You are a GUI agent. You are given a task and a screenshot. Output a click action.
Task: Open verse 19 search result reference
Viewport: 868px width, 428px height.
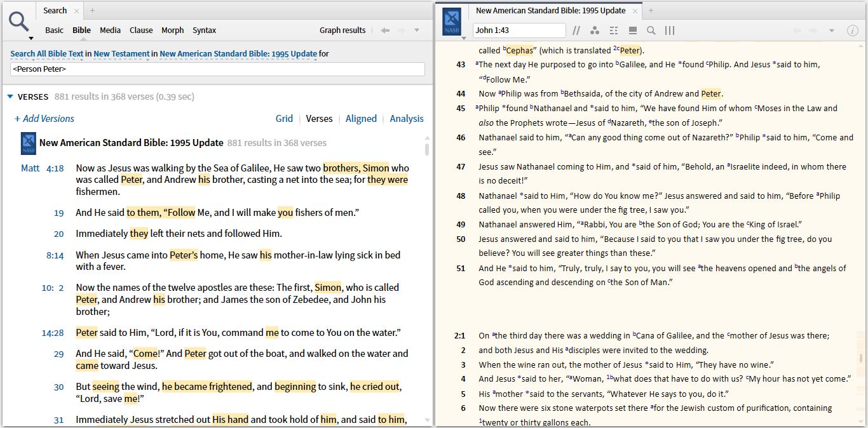click(58, 213)
